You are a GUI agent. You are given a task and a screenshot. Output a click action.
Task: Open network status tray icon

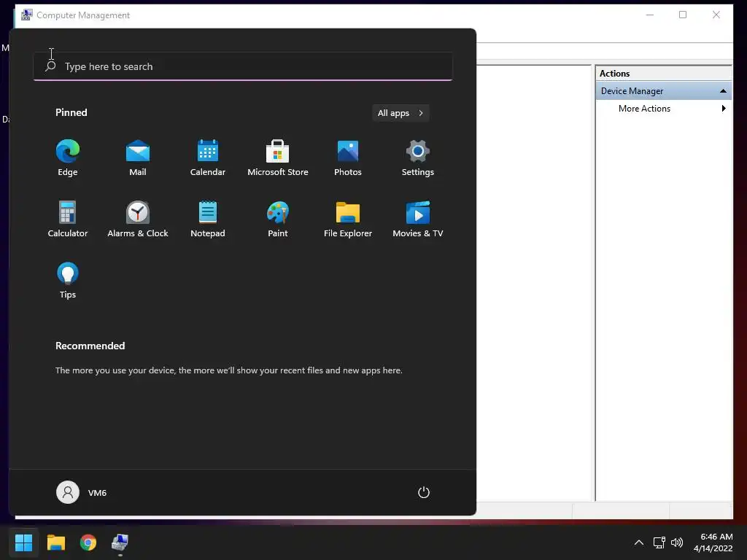659,542
